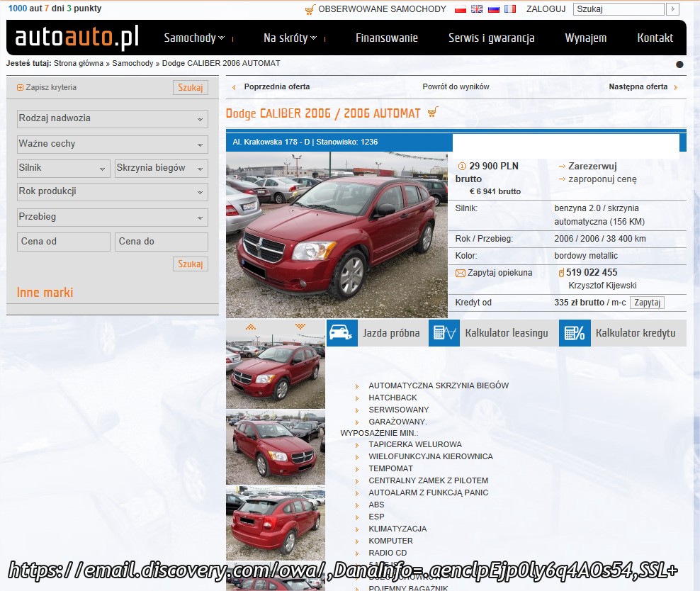The width and height of the screenshot is (700, 591).
Task: Click the phone number 519 022 455
Action: click(x=592, y=273)
